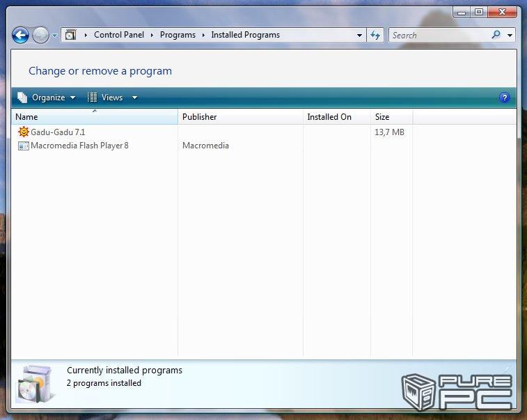This screenshot has width=527, height=420.
Task: Open address bar history dropdown
Action: pos(359,35)
